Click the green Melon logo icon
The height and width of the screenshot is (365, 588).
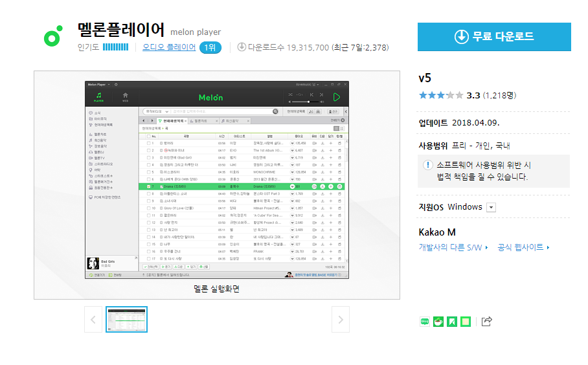pyautogui.click(x=53, y=36)
